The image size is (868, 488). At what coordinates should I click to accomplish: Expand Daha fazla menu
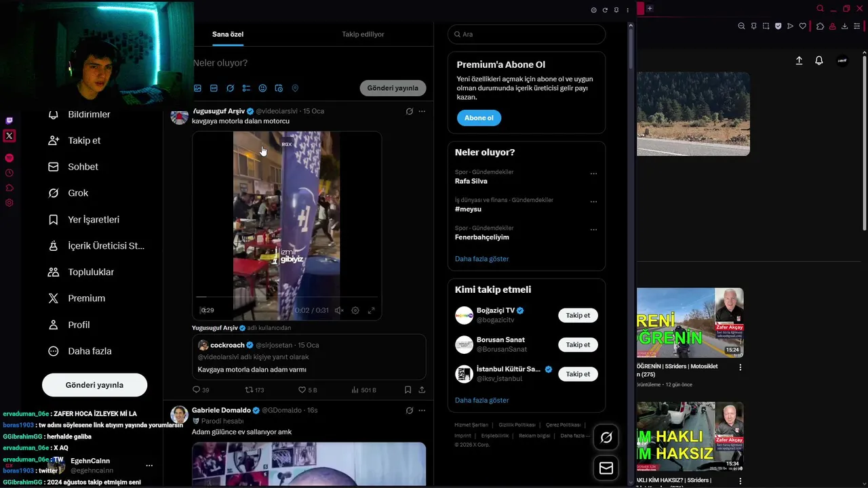click(80, 351)
